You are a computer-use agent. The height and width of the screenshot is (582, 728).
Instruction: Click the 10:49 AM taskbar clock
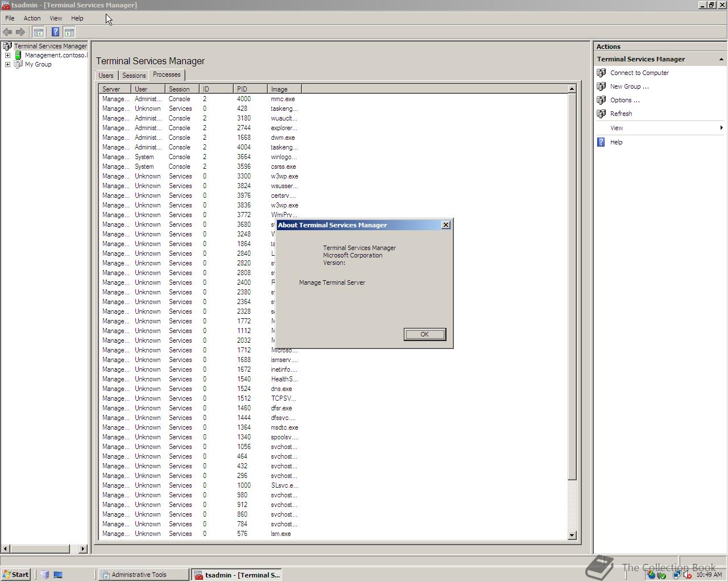tap(709, 575)
